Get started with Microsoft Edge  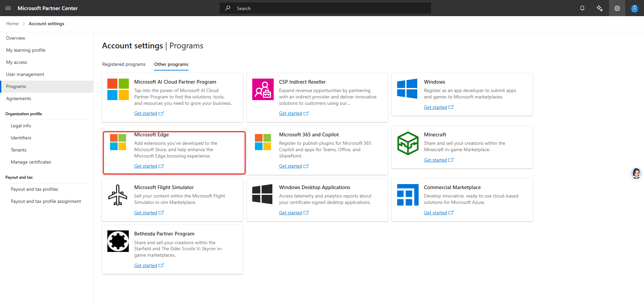[x=146, y=166]
